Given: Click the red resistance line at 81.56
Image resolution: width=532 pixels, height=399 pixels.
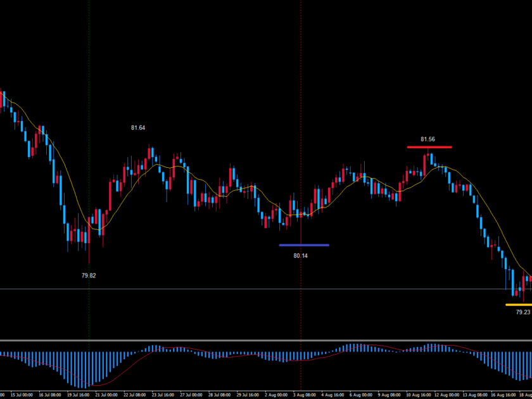Looking at the screenshot, I should pyautogui.click(x=429, y=147).
